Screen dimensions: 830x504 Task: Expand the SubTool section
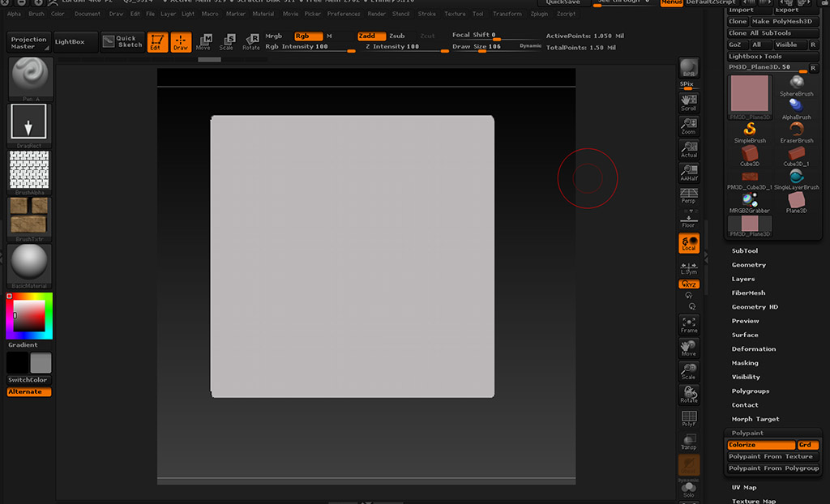tap(745, 251)
